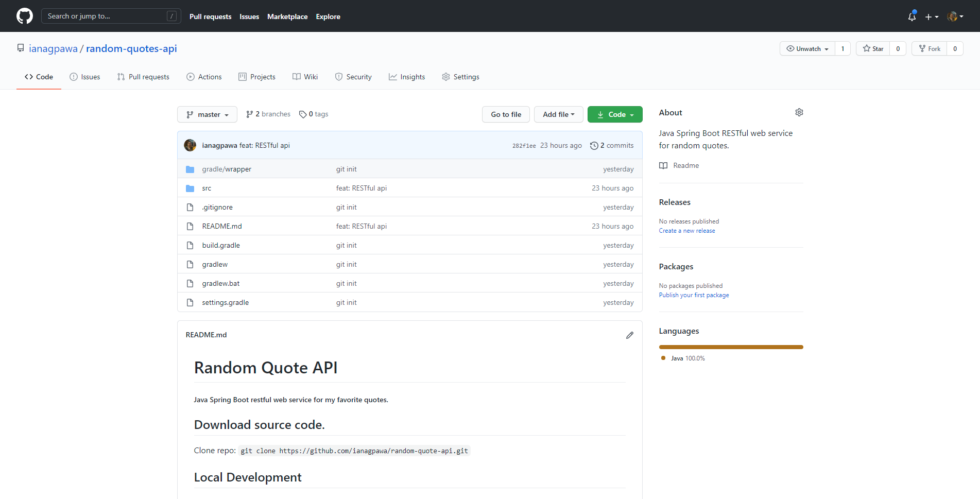Open Marketplace in top navigation
Image resolution: width=980 pixels, height=499 pixels.
[287, 16]
